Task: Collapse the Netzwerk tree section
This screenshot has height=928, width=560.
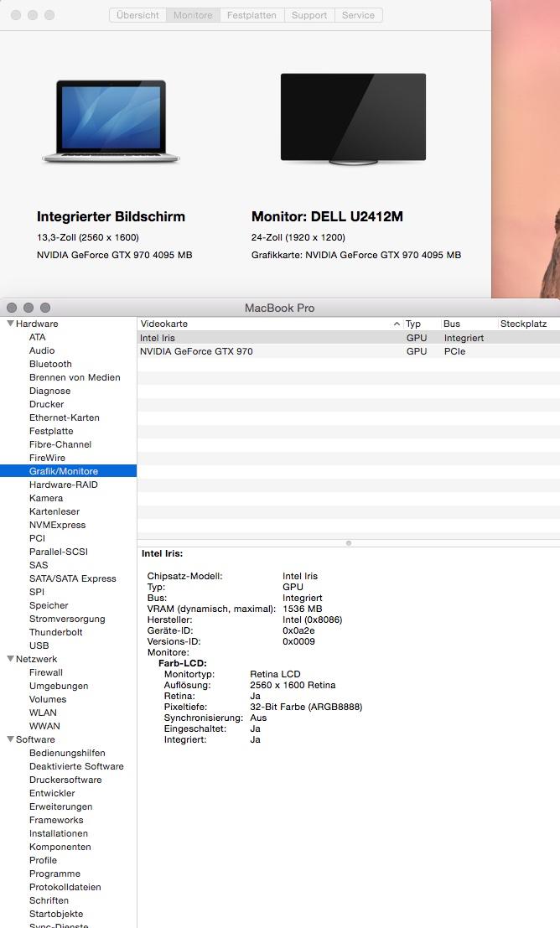Action: click(x=10, y=659)
